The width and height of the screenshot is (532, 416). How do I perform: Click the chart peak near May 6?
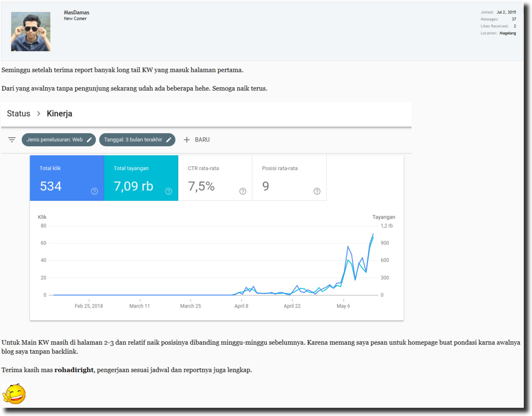coord(348,246)
